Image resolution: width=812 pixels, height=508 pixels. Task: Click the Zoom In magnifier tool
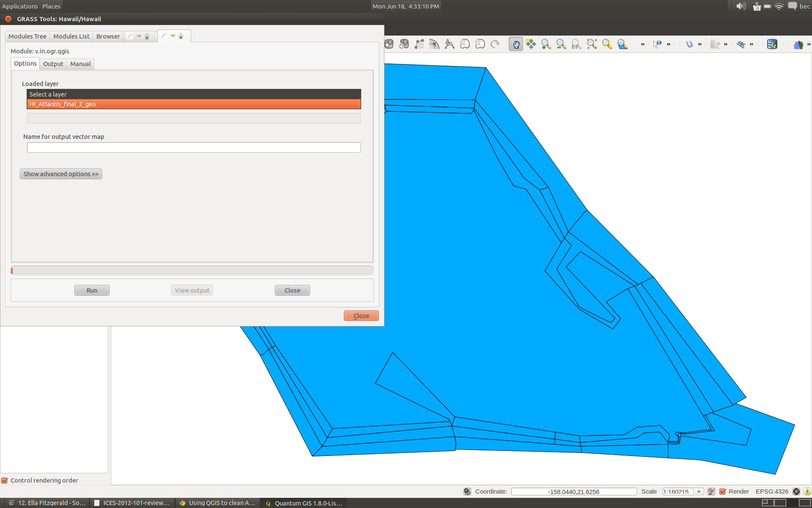point(546,44)
